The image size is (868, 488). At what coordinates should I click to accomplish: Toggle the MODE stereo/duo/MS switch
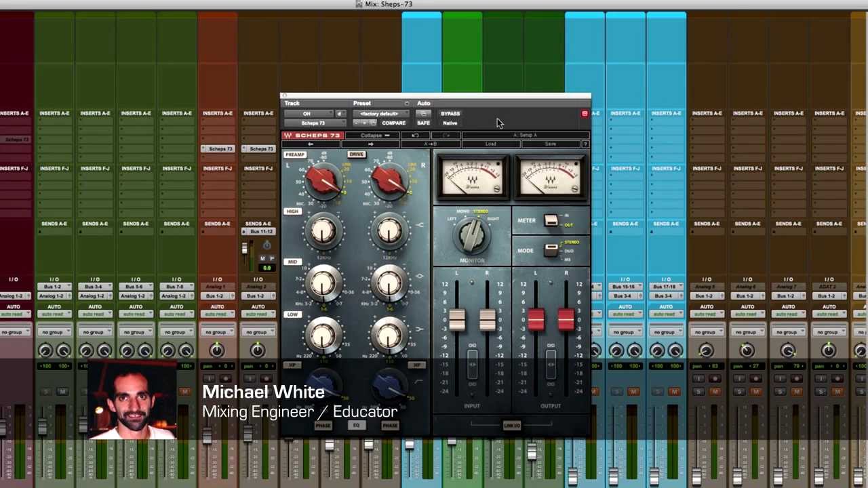(551, 250)
